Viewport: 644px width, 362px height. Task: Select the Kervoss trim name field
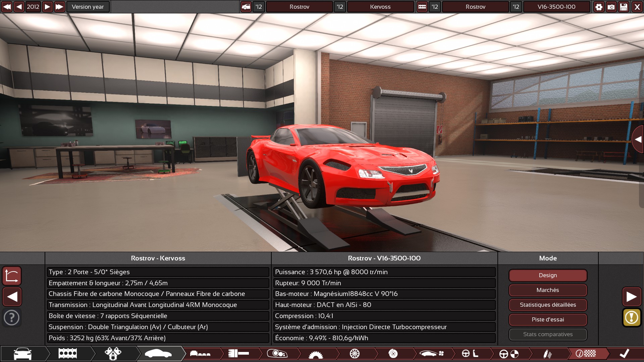pyautogui.click(x=380, y=7)
